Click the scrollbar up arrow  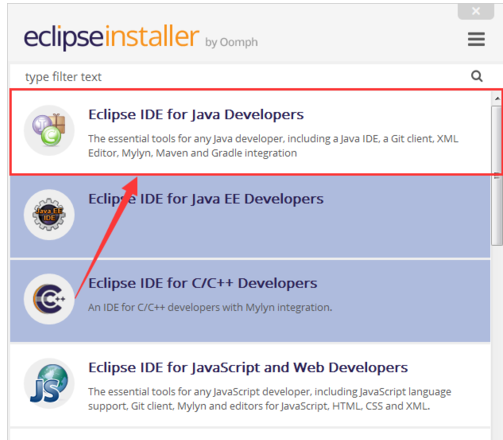[x=497, y=98]
